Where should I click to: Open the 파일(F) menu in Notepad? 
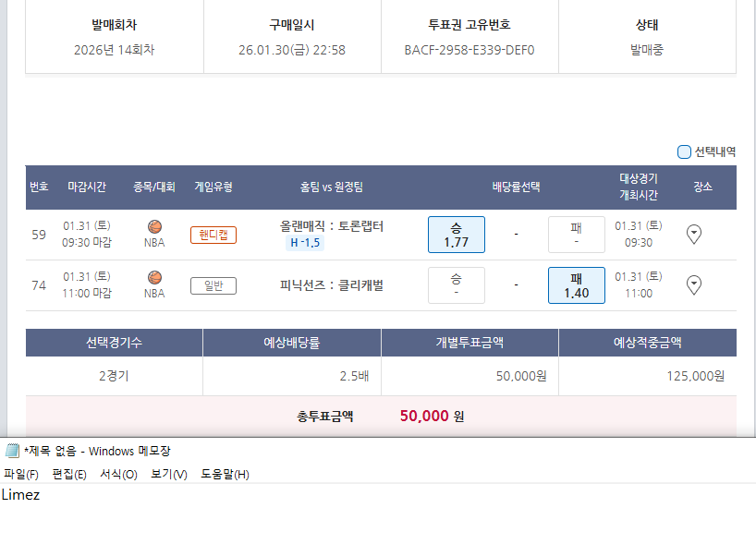(x=21, y=475)
